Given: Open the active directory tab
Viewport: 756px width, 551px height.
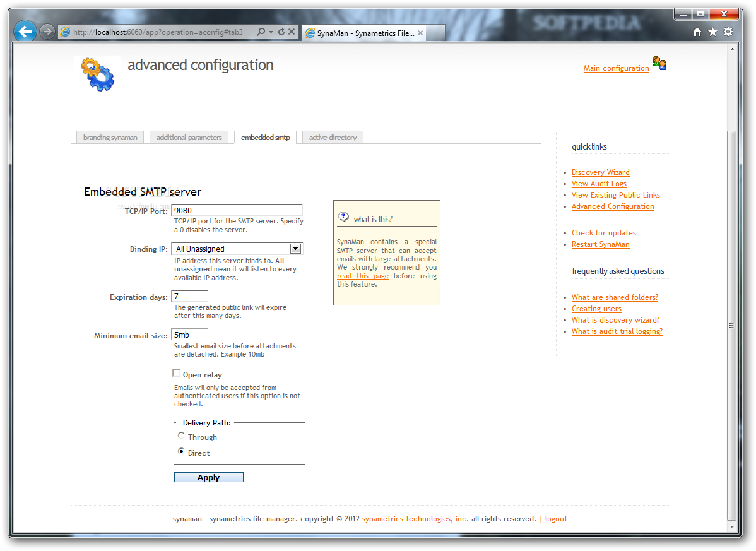Looking at the screenshot, I should (x=333, y=138).
